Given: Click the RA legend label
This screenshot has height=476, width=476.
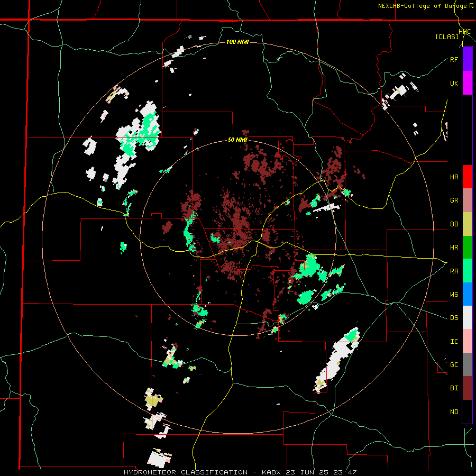Looking at the screenshot, I should click(454, 271).
